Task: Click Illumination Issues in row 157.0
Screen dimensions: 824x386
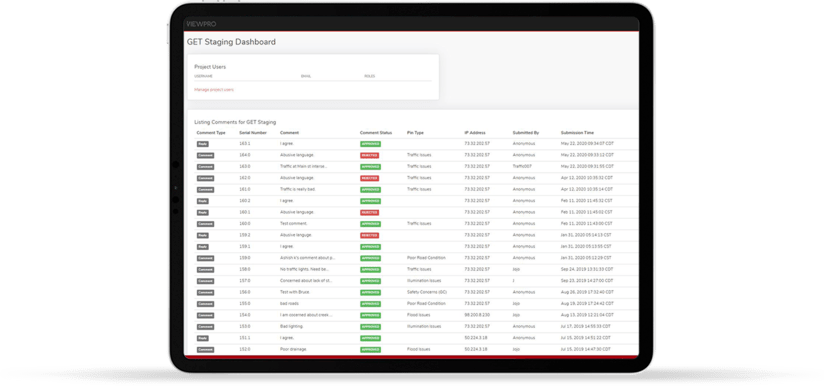Action: pyautogui.click(x=424, y=281)
